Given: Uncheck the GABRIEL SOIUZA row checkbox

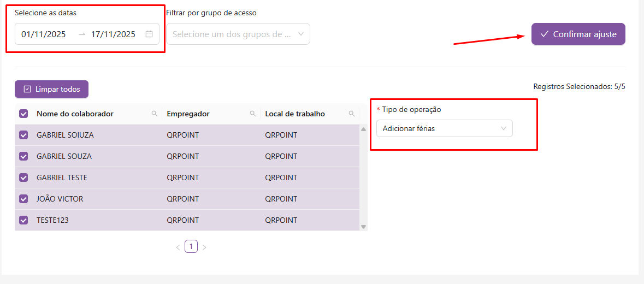Looking at the screenshot, I should [23, 135].
